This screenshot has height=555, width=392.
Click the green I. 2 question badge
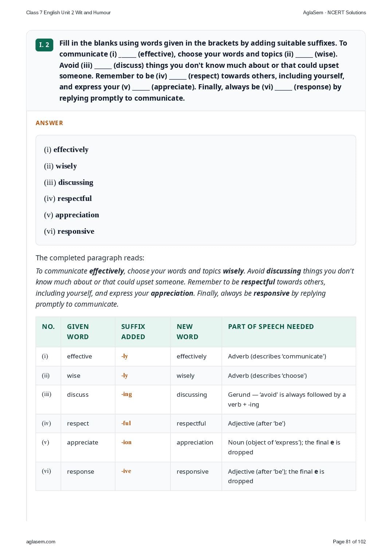pos(44,45)
